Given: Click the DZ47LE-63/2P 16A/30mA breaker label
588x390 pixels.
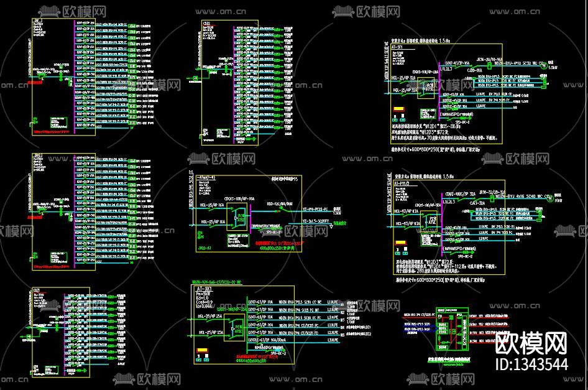Looking at the screenshot, I should (x=267, y=340).
